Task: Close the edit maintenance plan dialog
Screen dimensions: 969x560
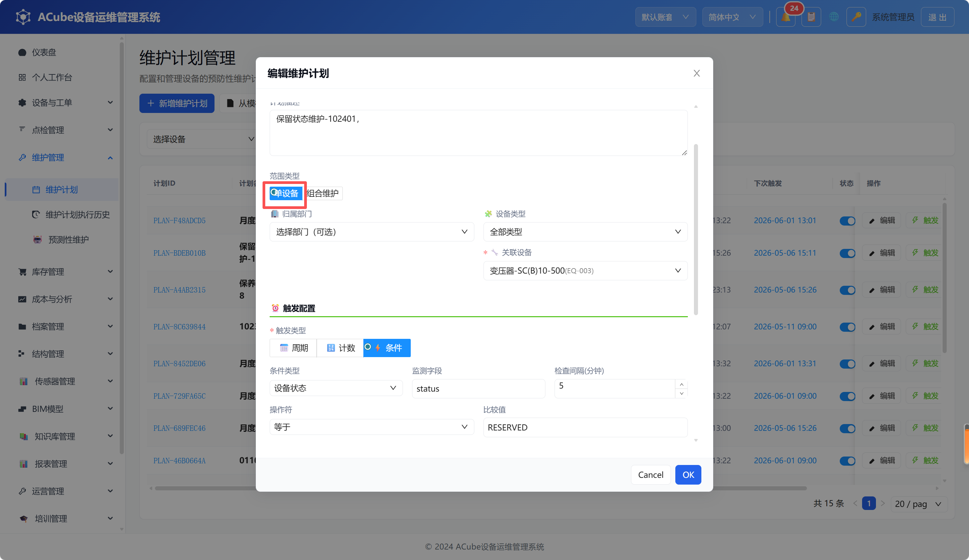Action: (x=696, y=73)
